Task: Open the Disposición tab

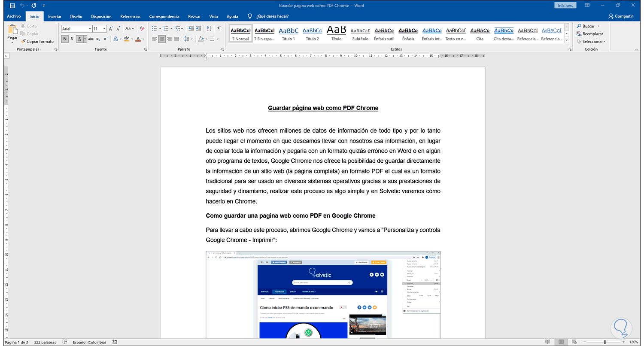Action: 101,16
